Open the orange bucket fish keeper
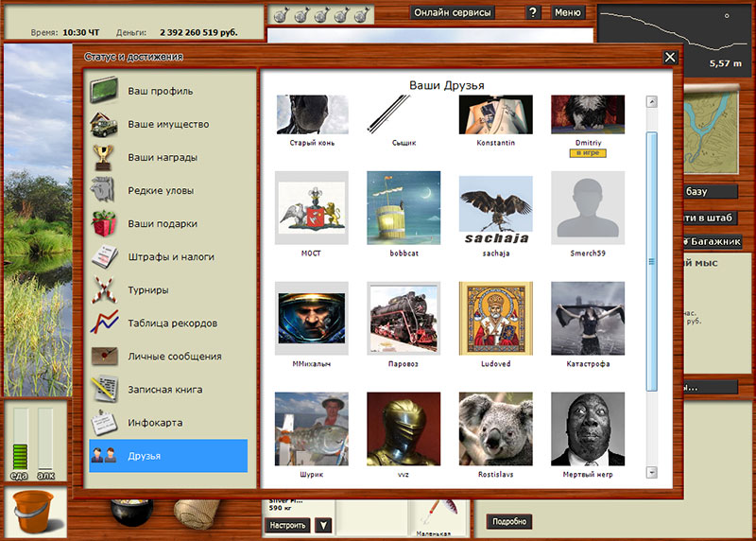The width and height of the screenshot is (756, 541). pos(34,512)
